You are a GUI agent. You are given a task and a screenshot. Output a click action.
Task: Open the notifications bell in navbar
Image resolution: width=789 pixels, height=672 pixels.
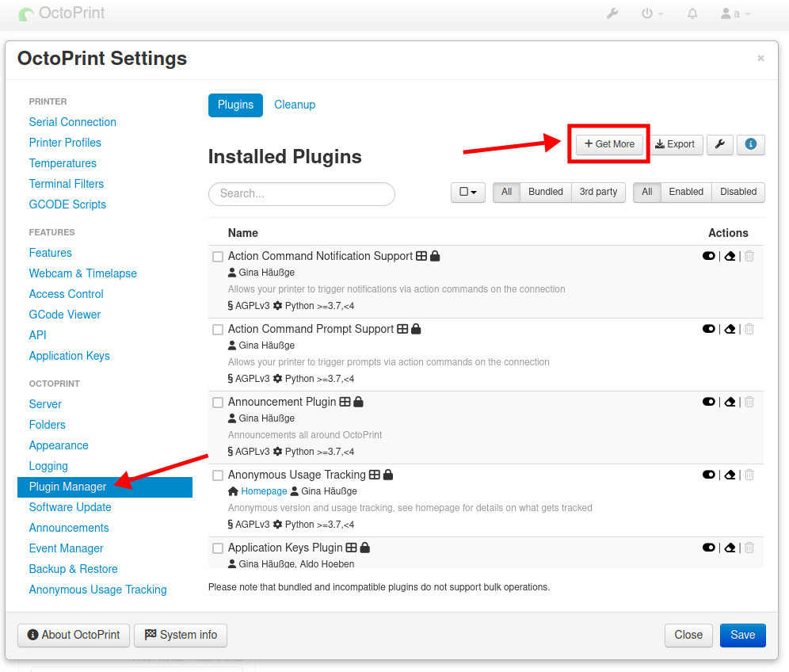tap(692, 13)
